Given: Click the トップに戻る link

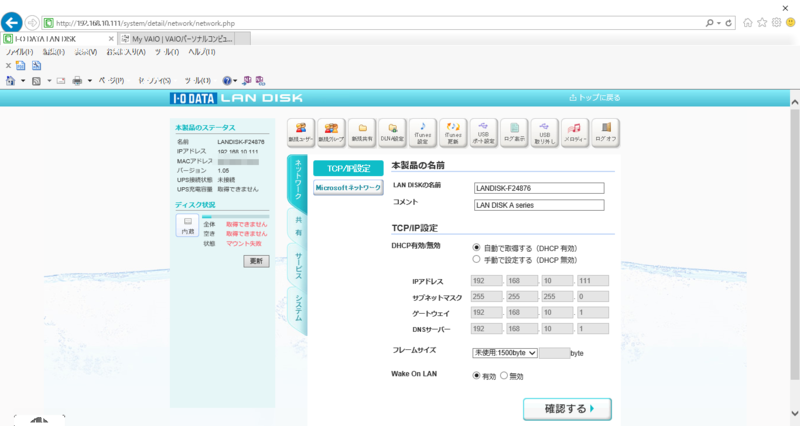Looking at the screenshot, I should pyautogui.click(x=595, y=97).
